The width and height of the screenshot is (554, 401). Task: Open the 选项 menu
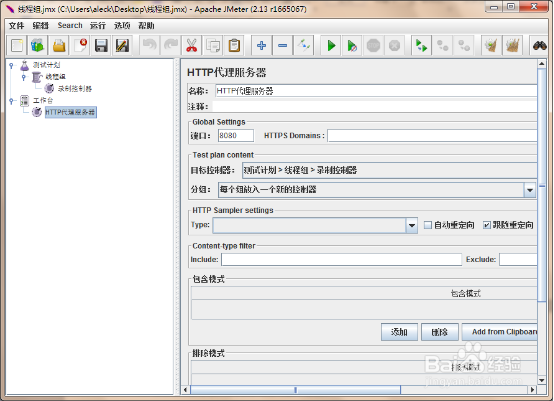click(122, 25)
